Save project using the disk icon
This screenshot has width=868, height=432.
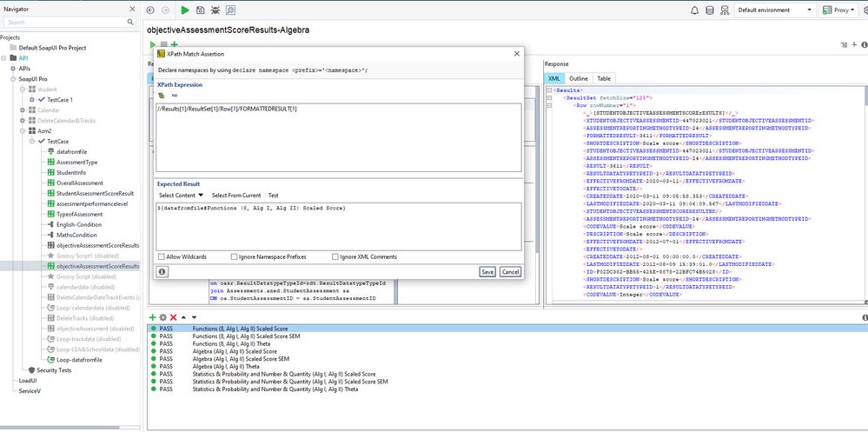(x=201, y=10)
